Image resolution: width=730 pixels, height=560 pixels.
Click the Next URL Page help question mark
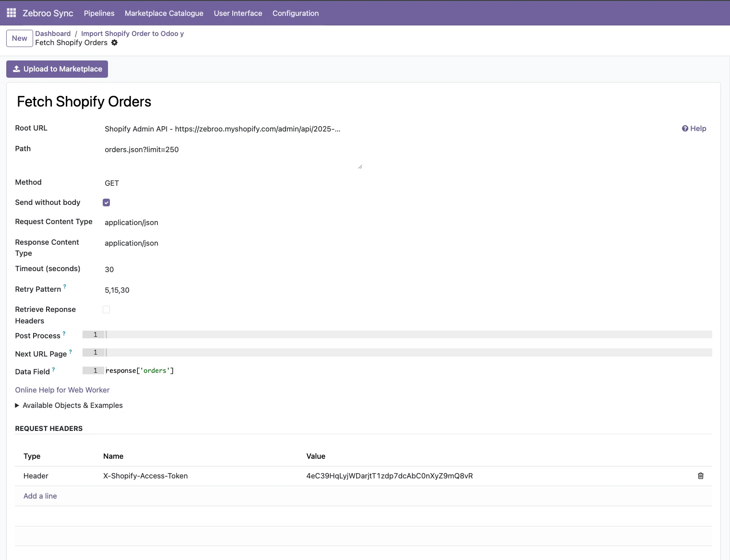coord(71,352)
